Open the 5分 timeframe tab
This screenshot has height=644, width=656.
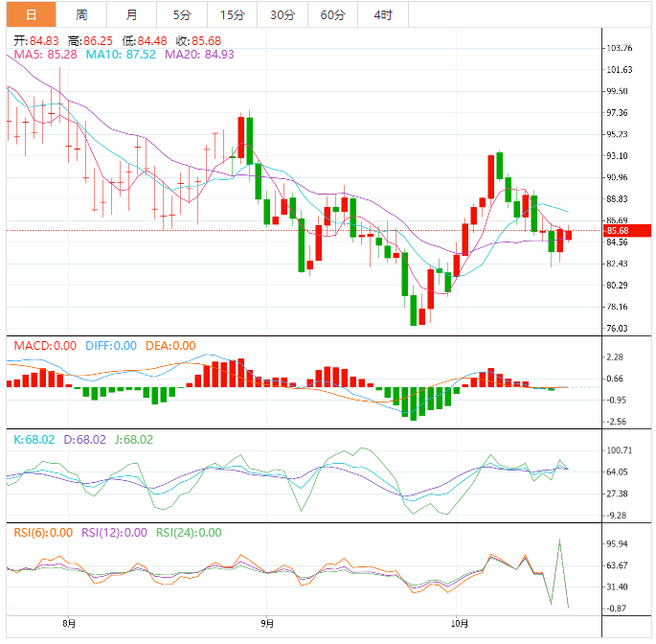pos(182,14)
